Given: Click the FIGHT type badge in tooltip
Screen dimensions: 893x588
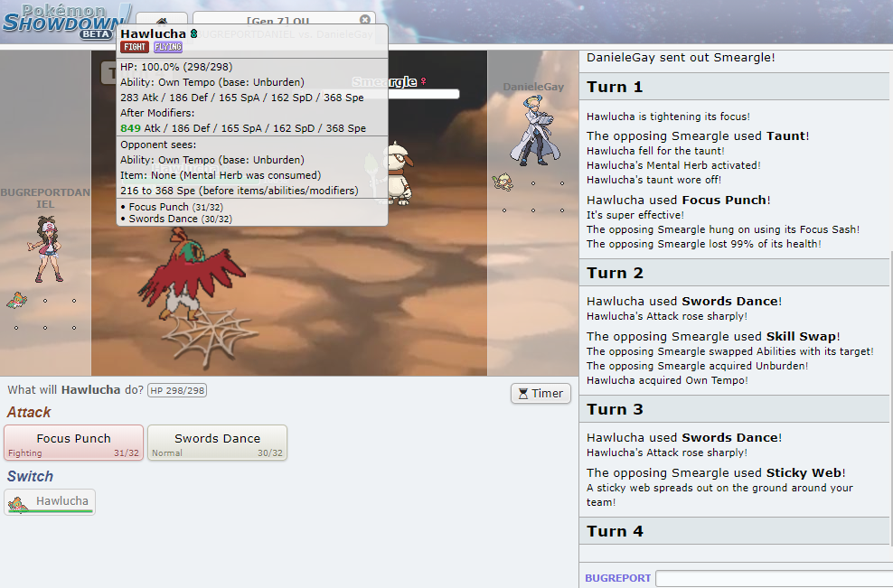Looking at the screenshot, I should pos(135,47).
